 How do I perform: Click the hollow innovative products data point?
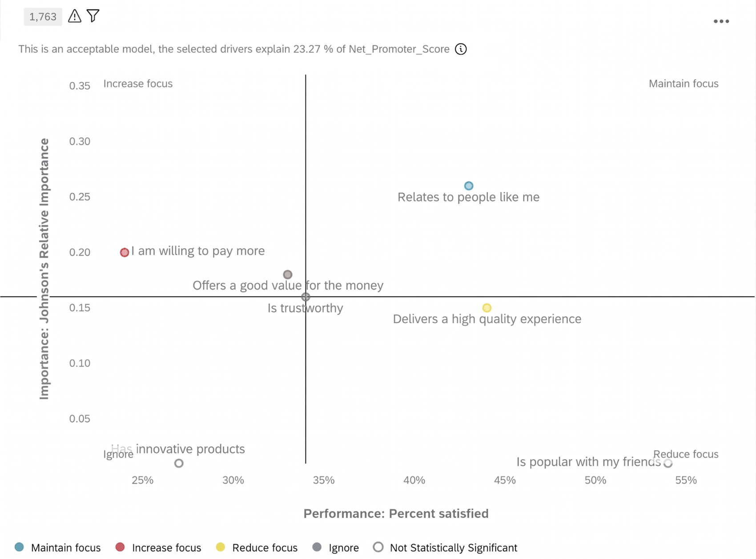pyautogui.click(x=179, y=463)
